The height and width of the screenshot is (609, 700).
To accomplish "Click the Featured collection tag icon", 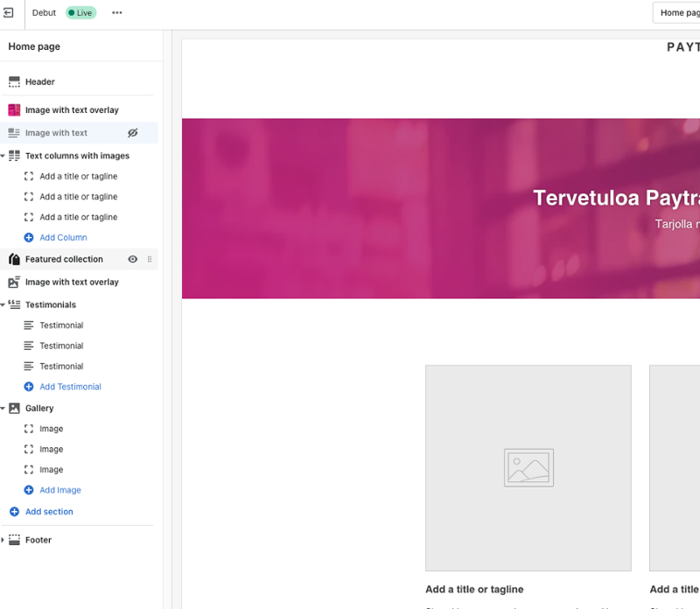I will point(14,259).
